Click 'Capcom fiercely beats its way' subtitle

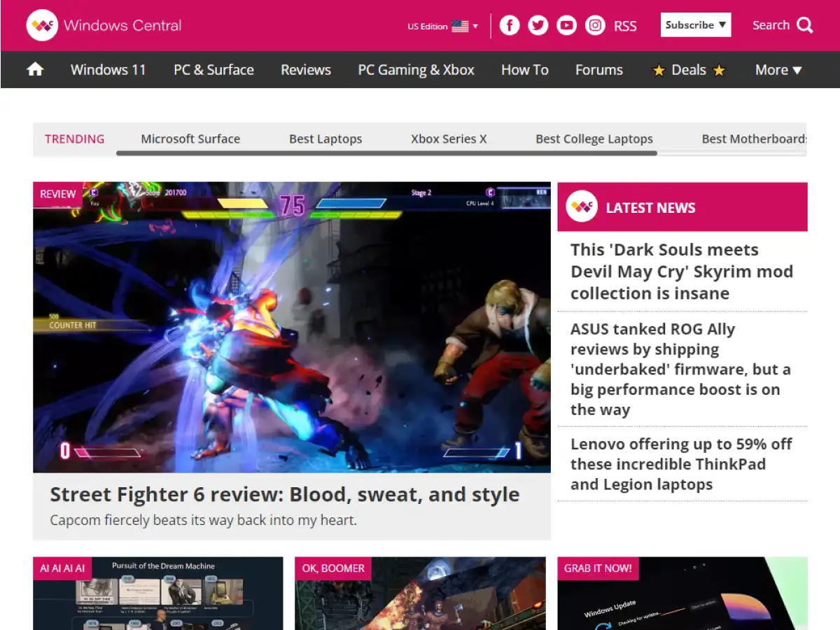[204, 520]
